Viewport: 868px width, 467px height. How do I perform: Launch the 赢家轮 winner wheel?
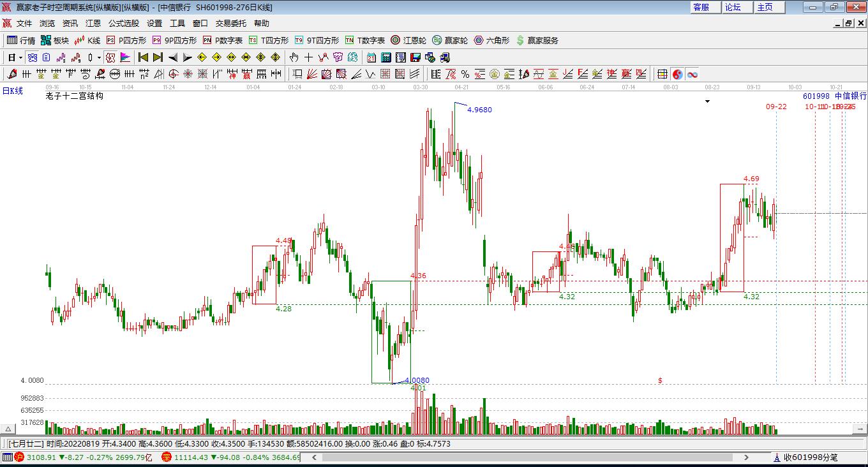450,40
